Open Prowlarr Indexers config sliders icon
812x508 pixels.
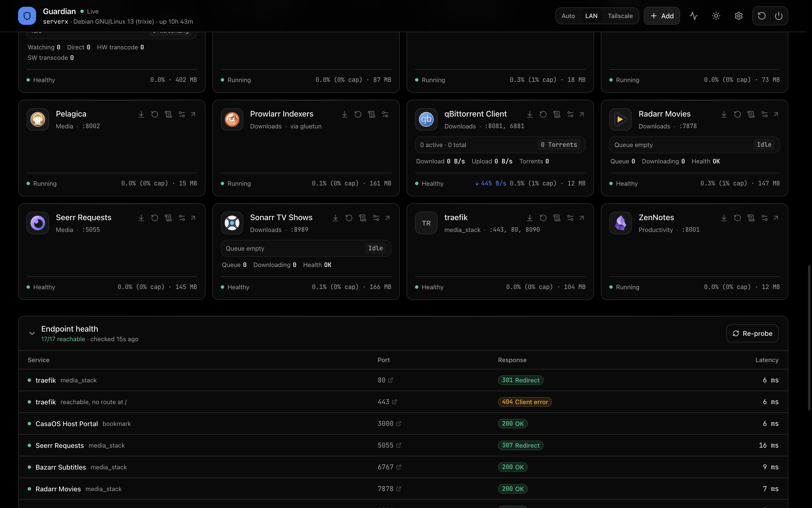385,115
